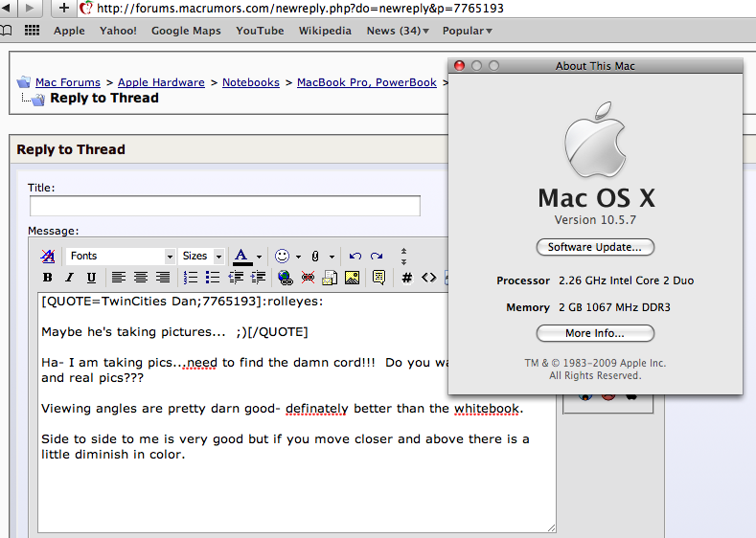Wrap selection in CODE tags (# icon)
Screen dimensions: 756x538
(x=407, y=278)
